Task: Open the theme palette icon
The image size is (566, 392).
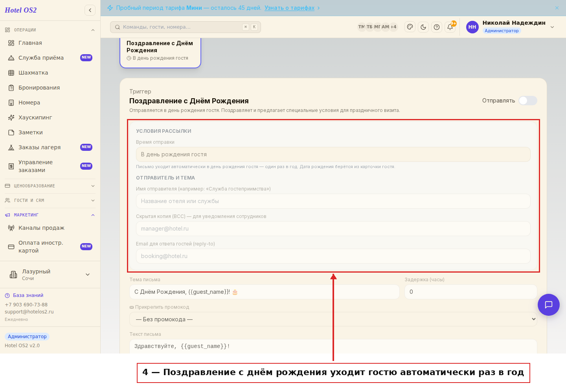Action: tap(410, 27)
